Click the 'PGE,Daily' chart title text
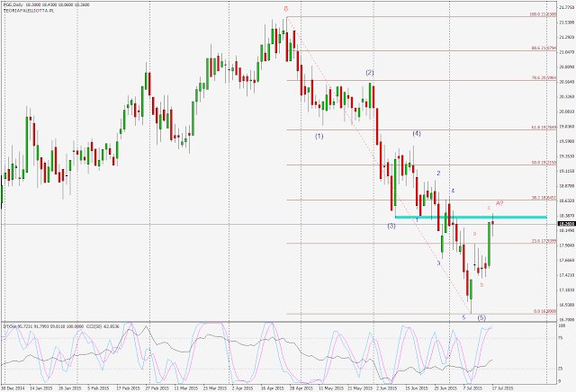The height and width of the screenshot is (392, 576). (x=12, y=4)
